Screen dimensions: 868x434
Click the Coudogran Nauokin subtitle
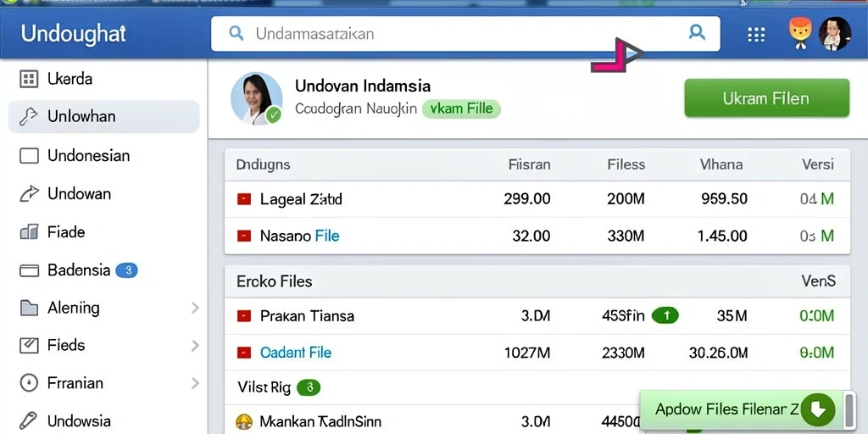(x=356, y=108)
